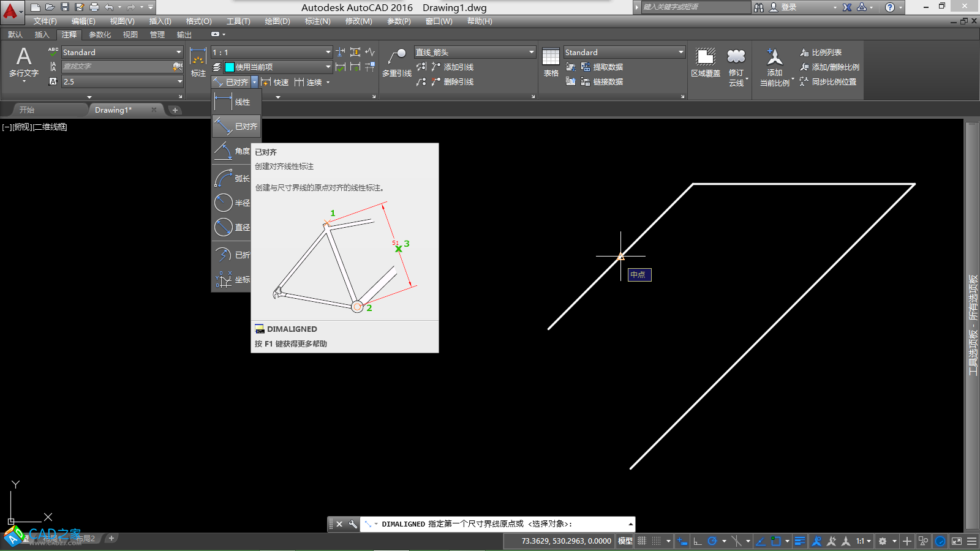Open the 标注(N) menu
The height and width of the screenshot is (551, 980).
coord(317,21)
